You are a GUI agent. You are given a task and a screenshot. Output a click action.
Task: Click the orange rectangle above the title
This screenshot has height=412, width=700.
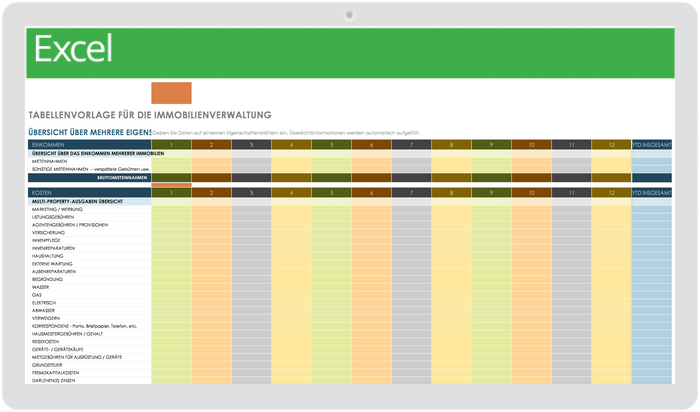[x=170, y=93]
